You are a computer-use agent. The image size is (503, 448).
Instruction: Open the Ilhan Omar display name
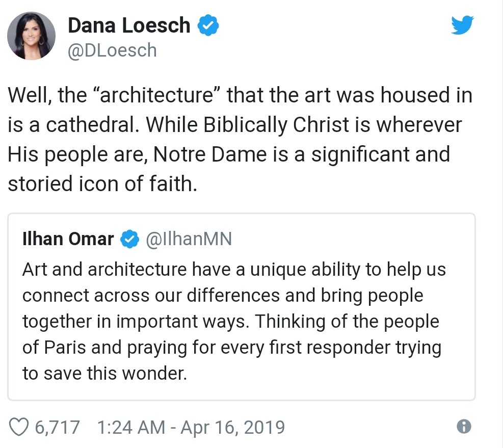coord(68,239)
